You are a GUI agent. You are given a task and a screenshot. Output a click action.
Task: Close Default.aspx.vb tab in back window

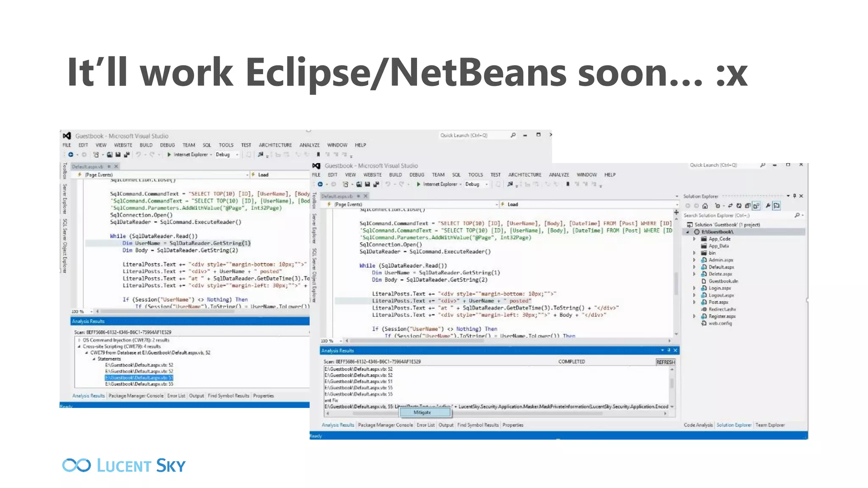click(x=116, y=166)
